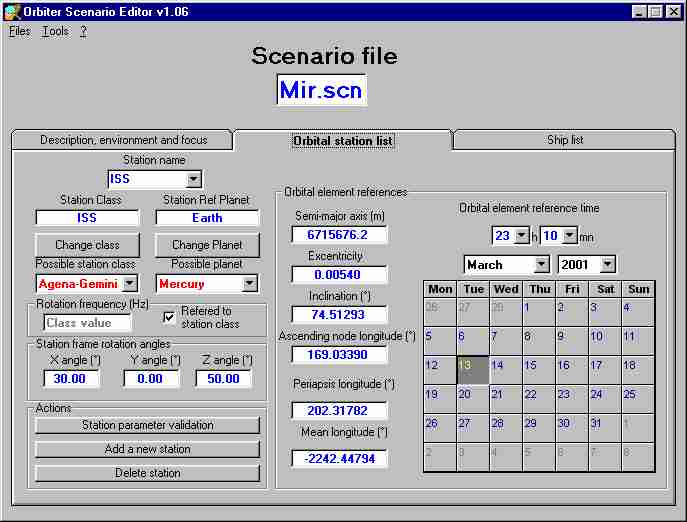Click Station parameter validation button
The image size is (687, 522).
pos(148,425)
